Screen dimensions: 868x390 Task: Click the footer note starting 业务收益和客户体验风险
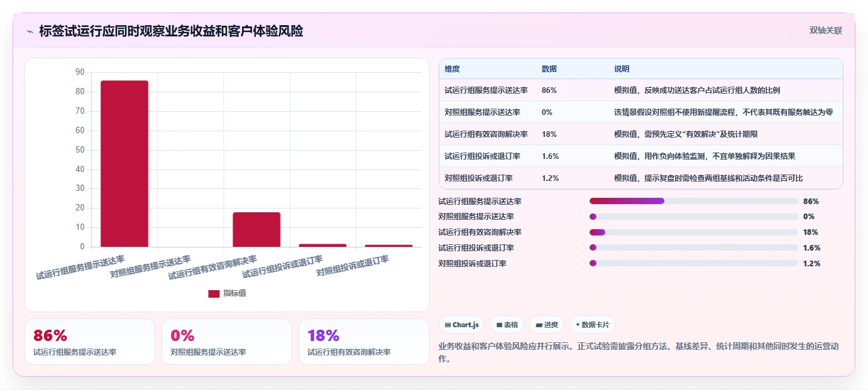638,352
